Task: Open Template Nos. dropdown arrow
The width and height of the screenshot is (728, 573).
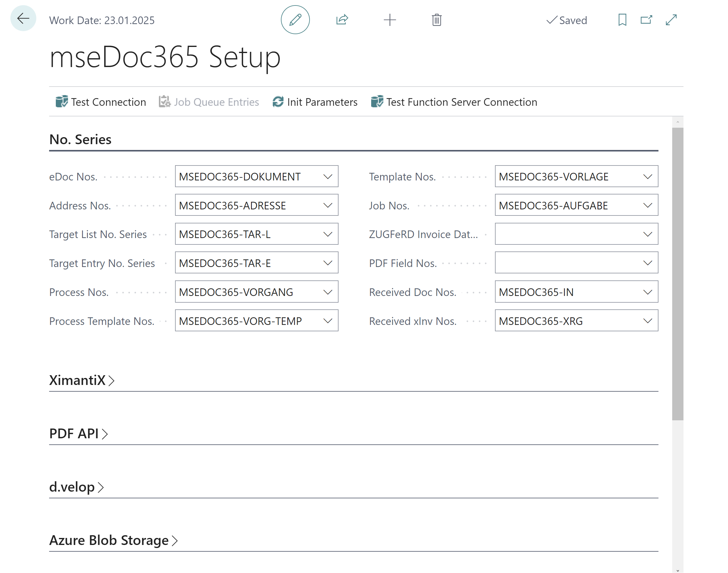Action: click(x=647, y=176)
